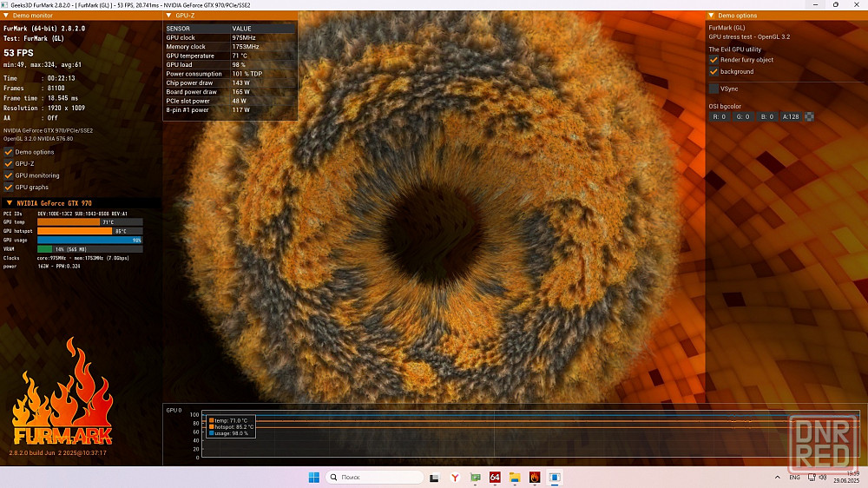This screenshot has width=868, height=488.
Task: Click the GPU hotspot 85°C bar
Action: (x=89, y=231)
